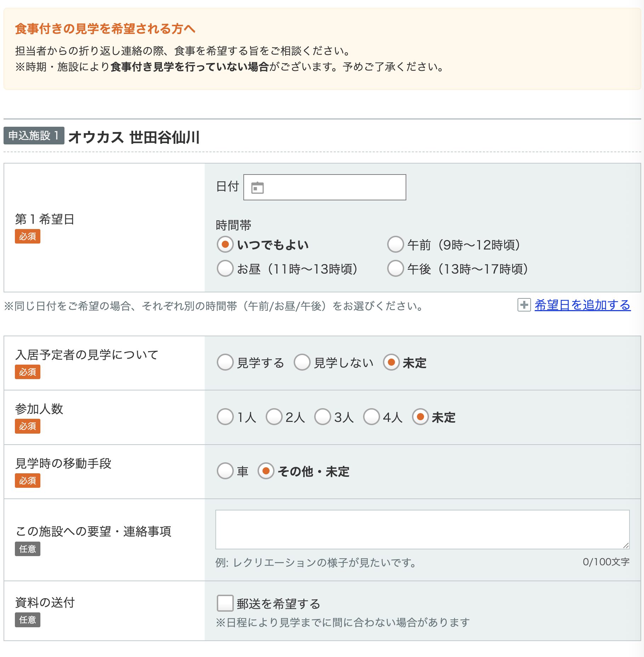Select 車 as transportation method
644x657 pixels.
click(x=225, y=471)
